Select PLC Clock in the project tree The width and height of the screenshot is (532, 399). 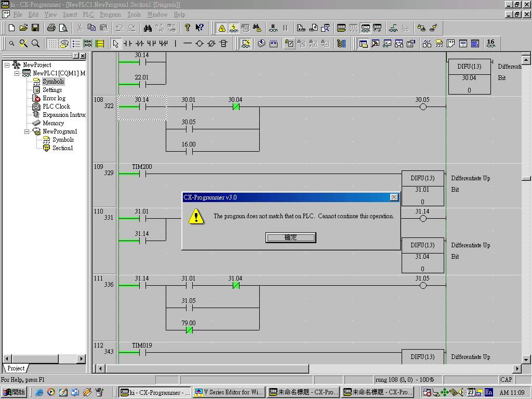(56, 107)
